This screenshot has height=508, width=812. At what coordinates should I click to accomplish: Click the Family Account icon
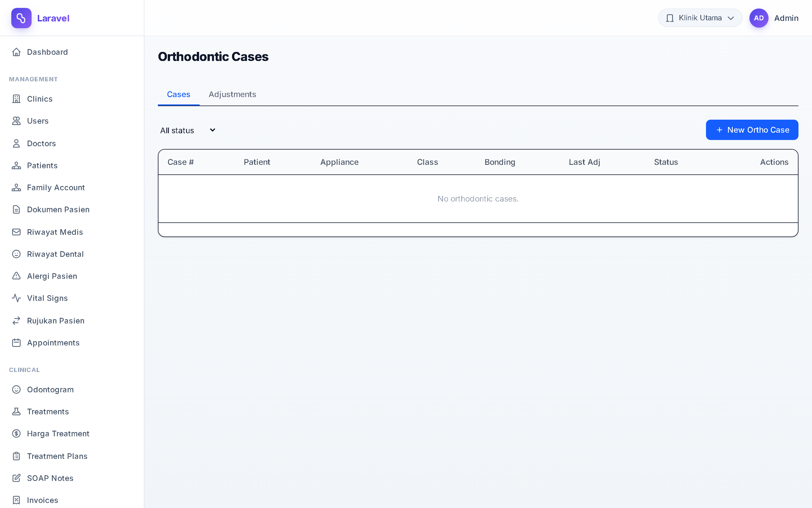tap(16, 187)
